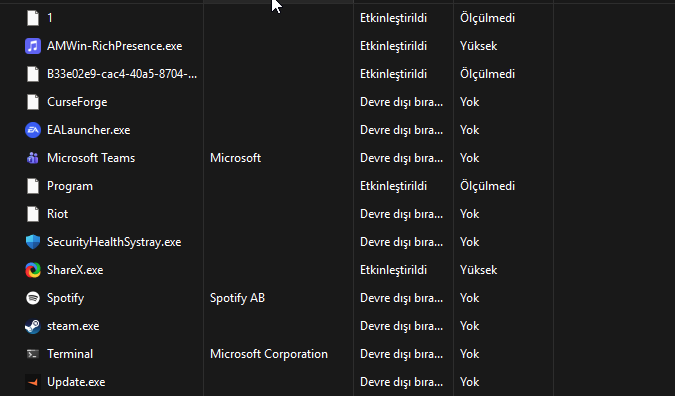Click the Spotify logo icon
Viewport: 675px width, 396px height.
[x=33, y=298]
